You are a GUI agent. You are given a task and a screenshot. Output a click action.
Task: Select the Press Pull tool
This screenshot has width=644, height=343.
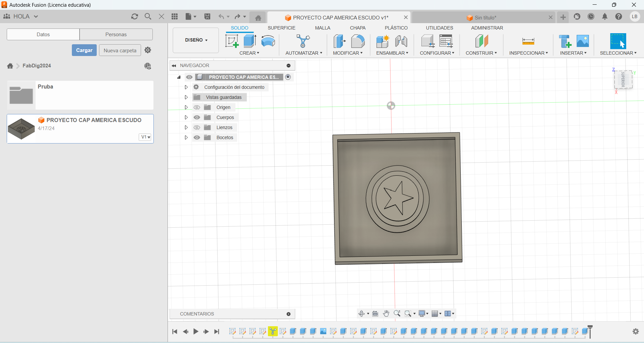tap(339, 41)
